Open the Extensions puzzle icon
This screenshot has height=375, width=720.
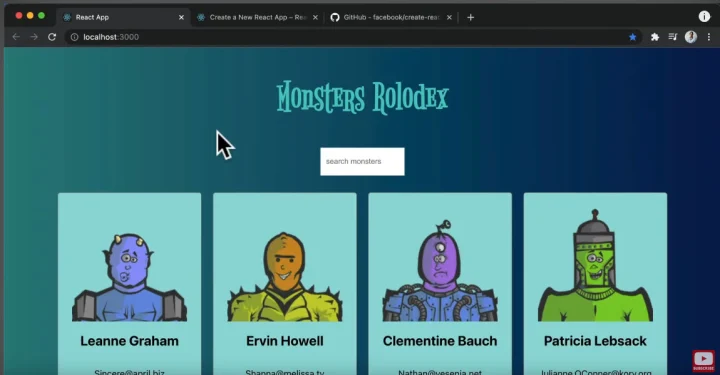click(x=655, y=37)
